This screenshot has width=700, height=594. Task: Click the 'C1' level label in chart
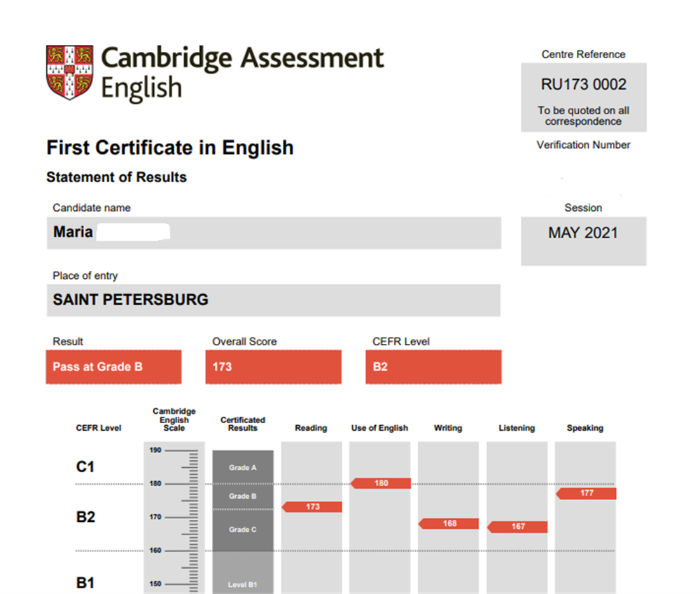pos(85,467)
